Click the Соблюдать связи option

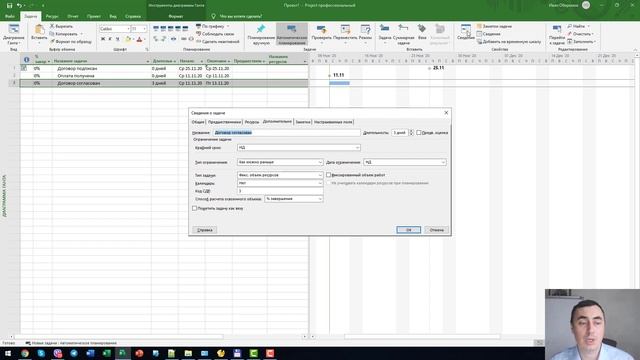click(215, 34)
